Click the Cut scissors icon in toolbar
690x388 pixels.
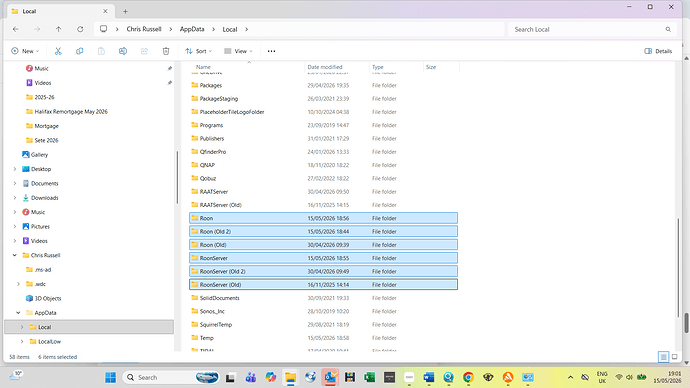[x=58, y=51]
